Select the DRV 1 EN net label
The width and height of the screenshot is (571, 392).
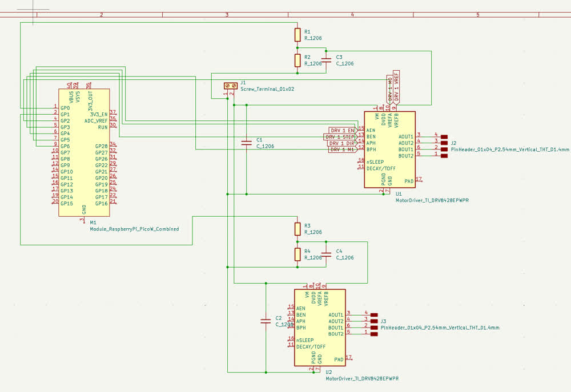343,131
